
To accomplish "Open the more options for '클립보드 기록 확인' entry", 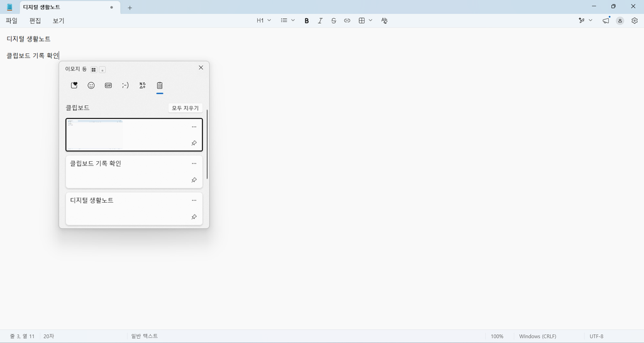I will click(x=194, y=164).
